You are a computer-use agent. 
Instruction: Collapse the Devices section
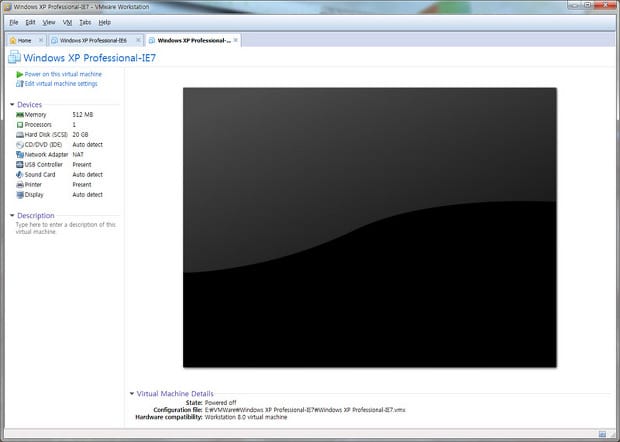point(12,104)
